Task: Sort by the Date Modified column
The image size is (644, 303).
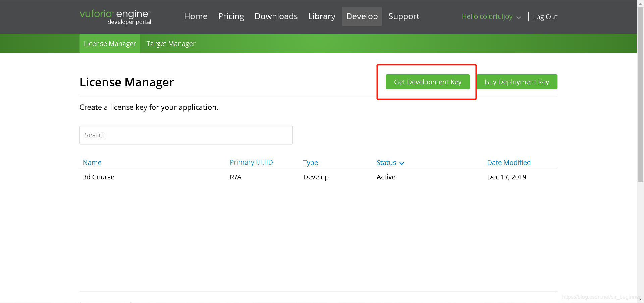Action: (x=509, y=163)
